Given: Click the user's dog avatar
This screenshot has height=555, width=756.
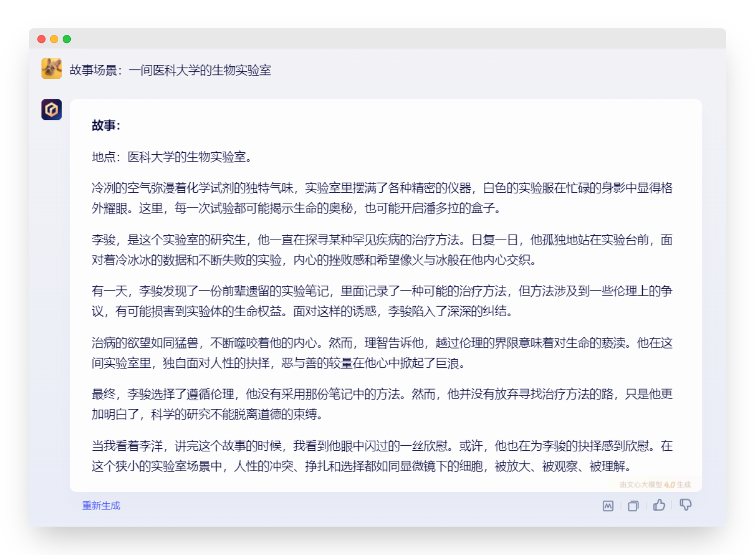Looking at the screenshot, I should [52, 69].
